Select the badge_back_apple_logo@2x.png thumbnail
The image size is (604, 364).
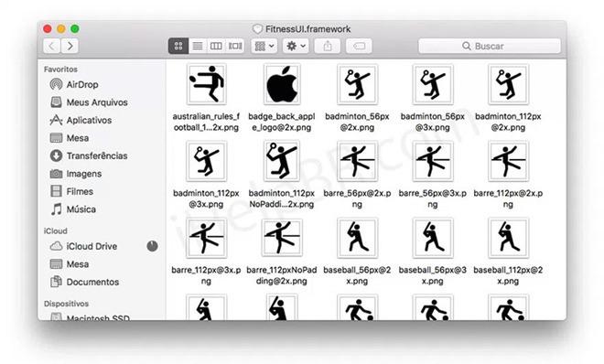pos(282,84)
